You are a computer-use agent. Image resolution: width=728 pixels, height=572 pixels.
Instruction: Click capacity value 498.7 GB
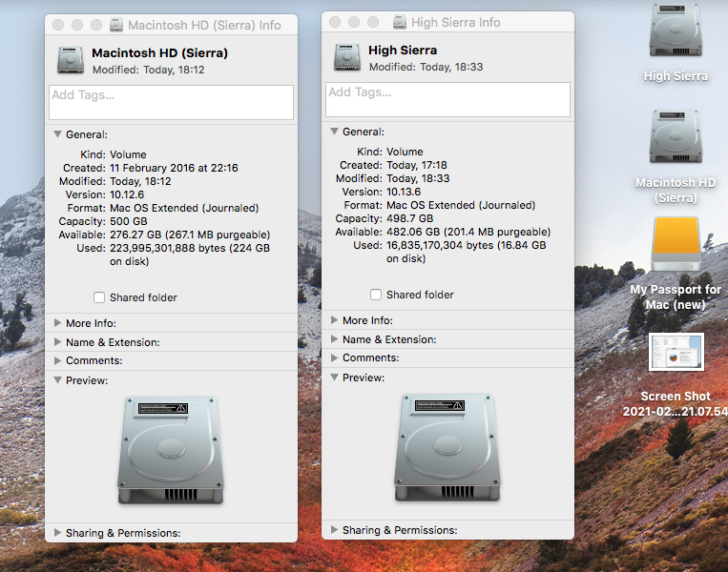410,218
